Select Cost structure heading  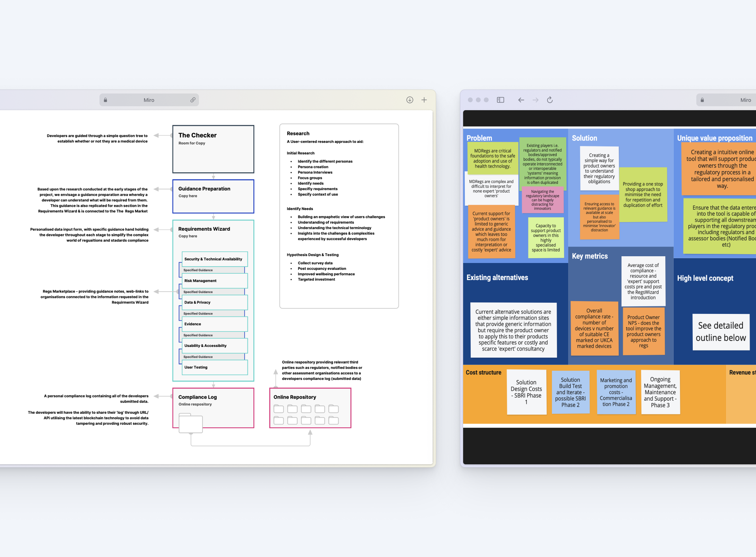point(484,372)
